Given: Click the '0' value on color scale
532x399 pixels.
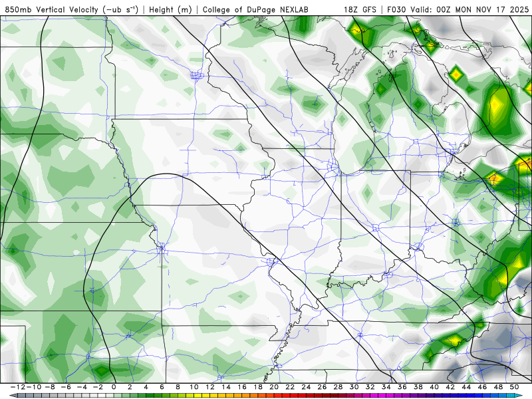Looking at the screenshot, I should (x=114, y=387).
